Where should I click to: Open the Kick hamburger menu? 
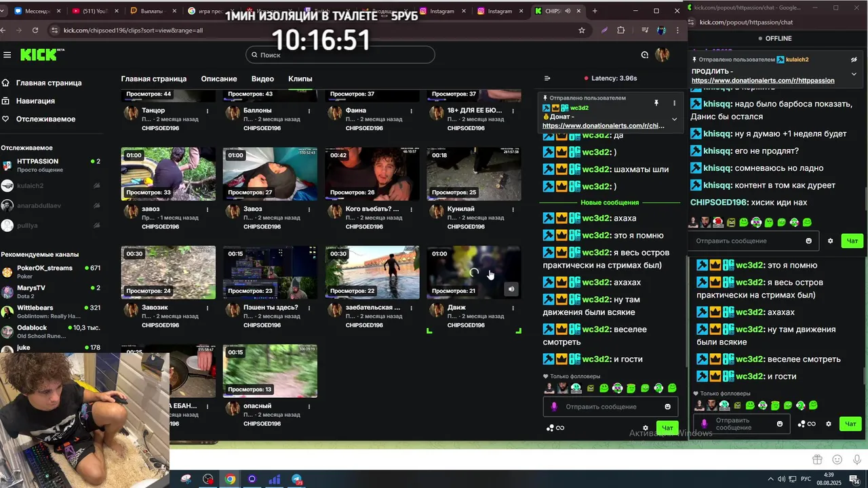(x=7, y=55)
